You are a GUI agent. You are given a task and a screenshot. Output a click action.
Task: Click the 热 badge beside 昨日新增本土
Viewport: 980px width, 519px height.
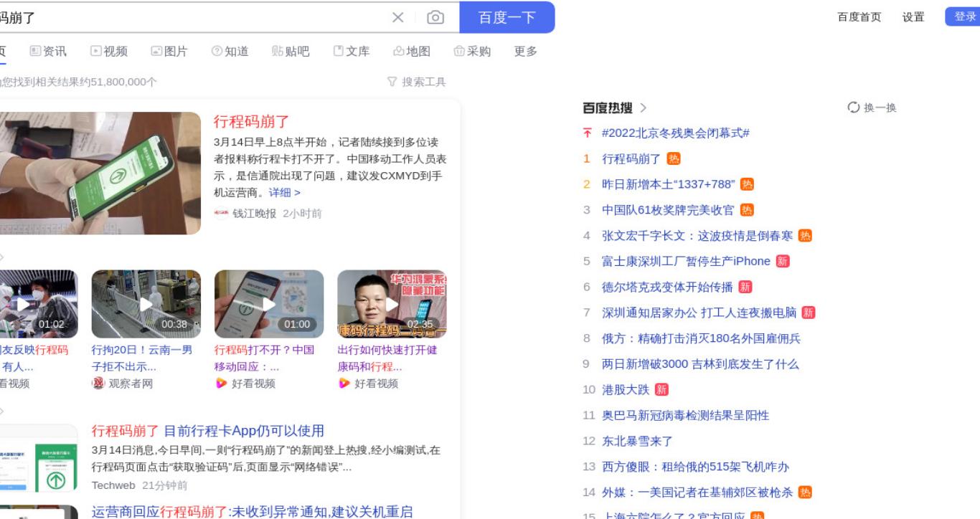click(x=747, y=184)
